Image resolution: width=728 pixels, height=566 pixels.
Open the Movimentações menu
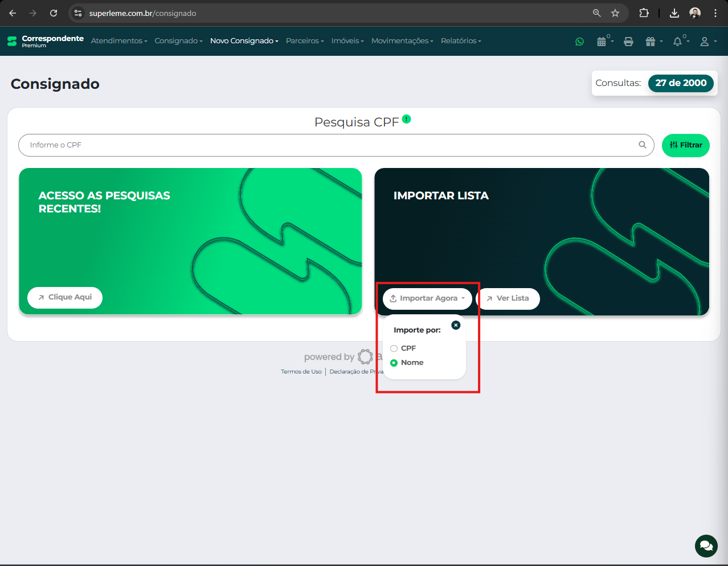[x=402, y=41]
